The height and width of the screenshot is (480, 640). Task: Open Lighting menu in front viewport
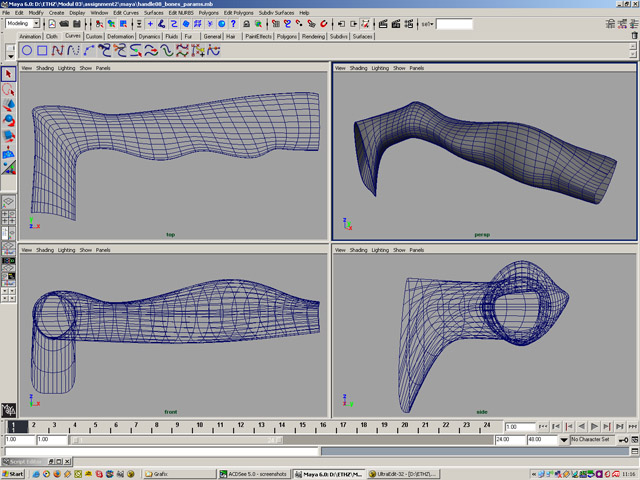(67, 250)
